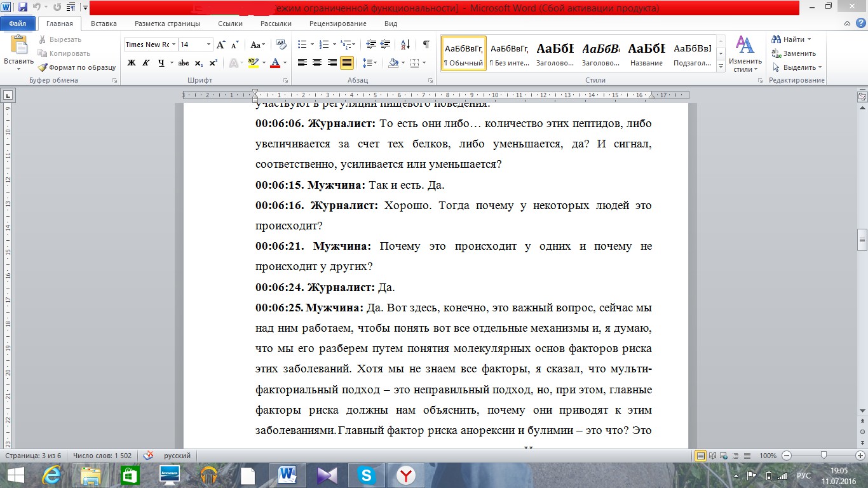Toggle italic formatting with the К button
Viewport: 868px width, 488px height.
(146, 63)
